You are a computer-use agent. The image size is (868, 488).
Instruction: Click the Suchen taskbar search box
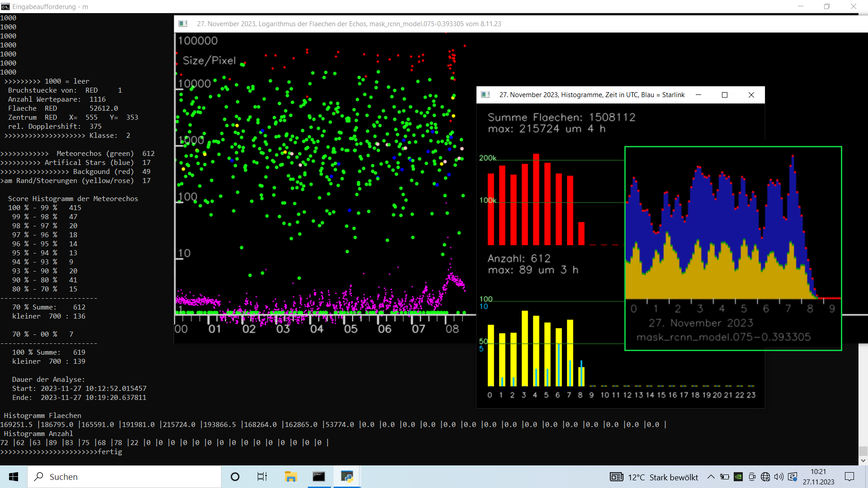[124, 477]
